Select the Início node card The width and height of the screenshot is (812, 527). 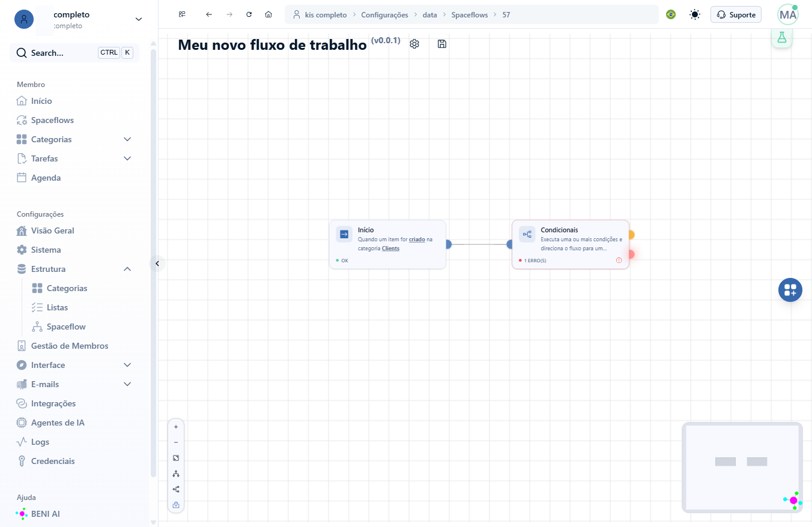[x=387, y=244]
